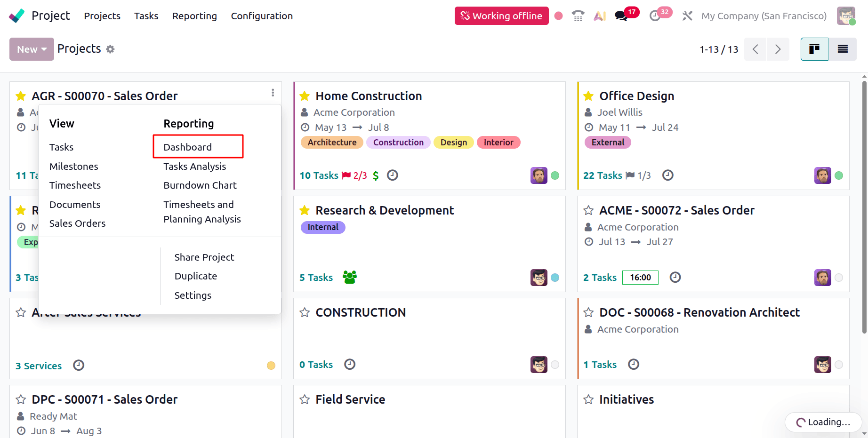The image size is (868, 438).
Task: Toggle favorite star on Office Design
Action: pos(588,96)
